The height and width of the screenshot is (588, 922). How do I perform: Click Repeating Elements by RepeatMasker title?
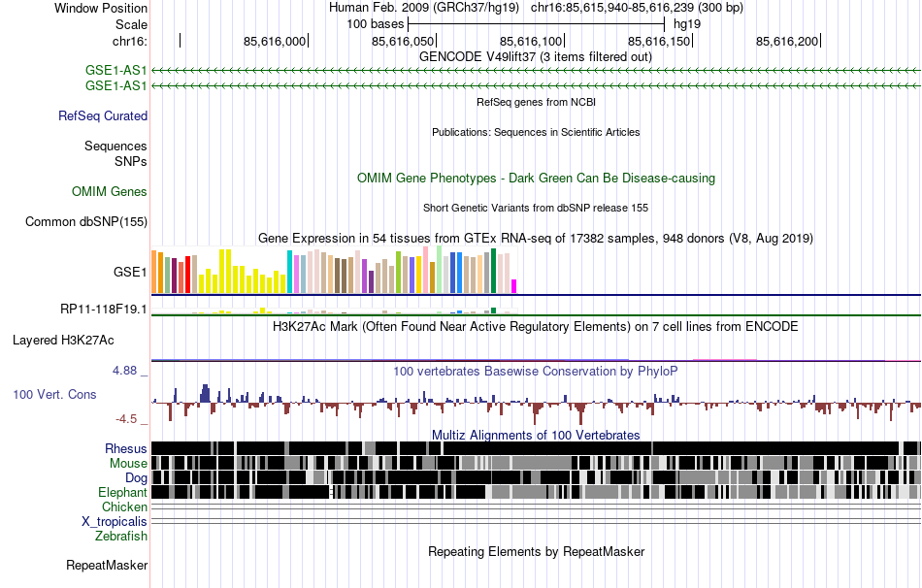point(537,551)
